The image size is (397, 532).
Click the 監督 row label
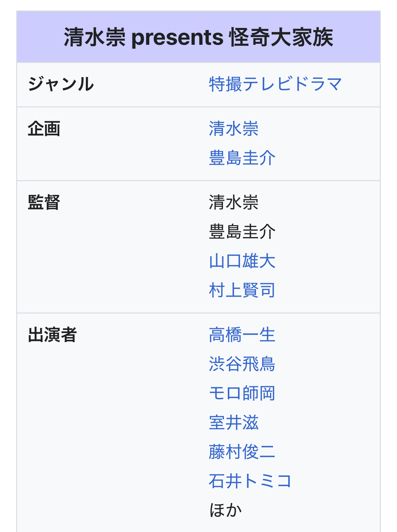(44, 203)
